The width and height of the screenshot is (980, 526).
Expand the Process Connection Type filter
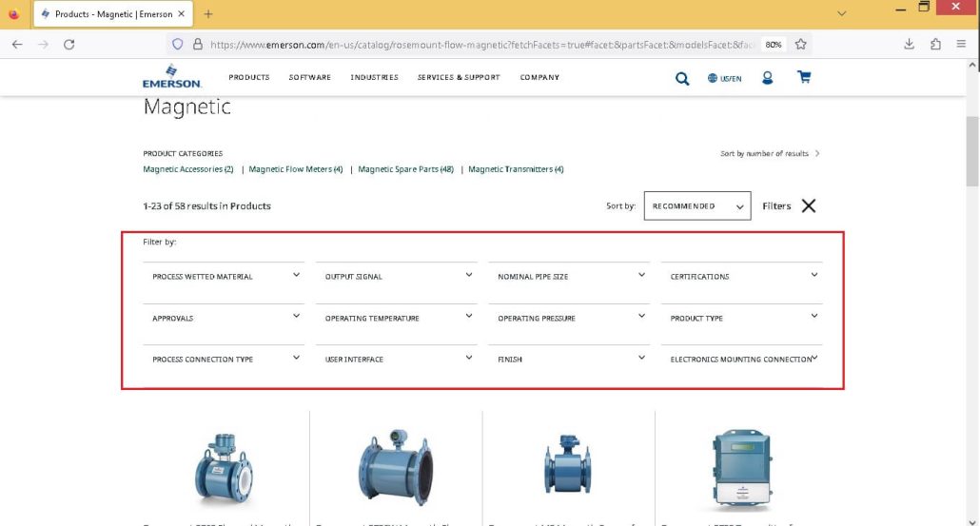pyautogui.click(x=224, y=360)
